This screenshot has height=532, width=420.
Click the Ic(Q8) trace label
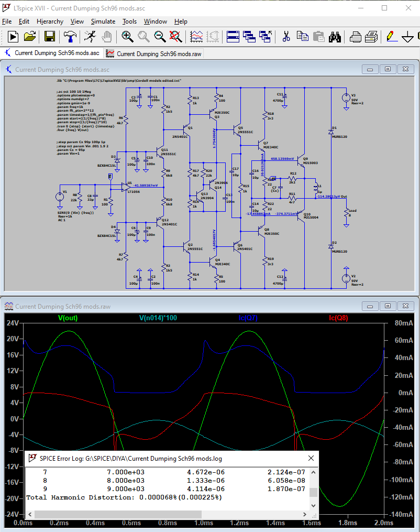pyautogui.click(x=338, y=318)
